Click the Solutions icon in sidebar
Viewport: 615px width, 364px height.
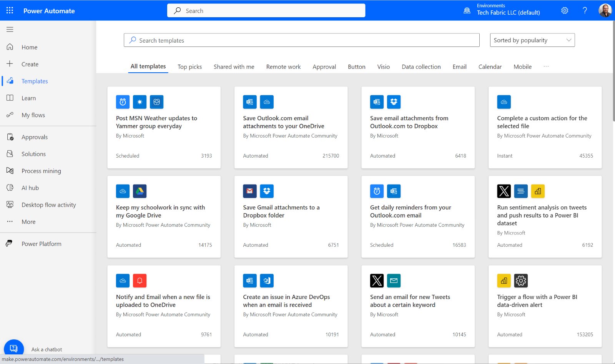tap(10, 154)
